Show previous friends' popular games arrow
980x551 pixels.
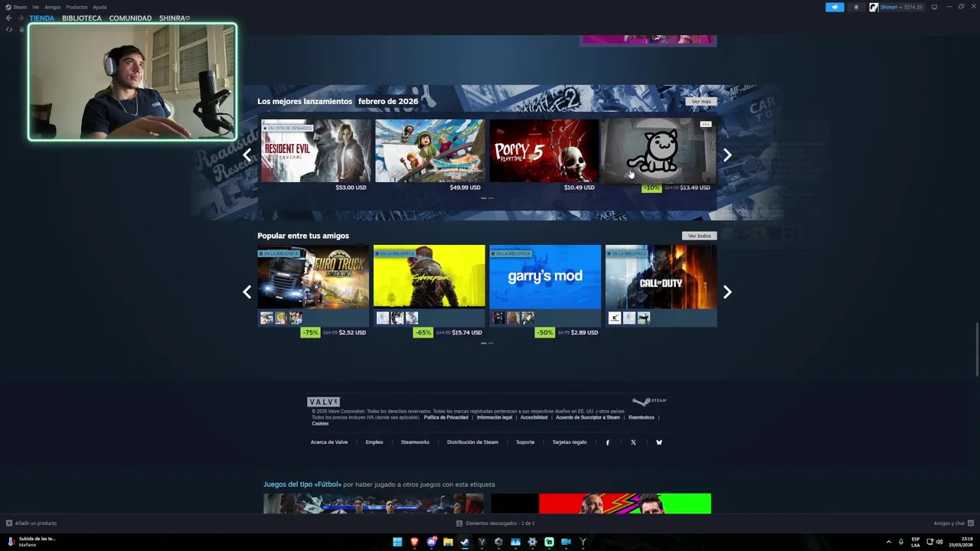click(x=247, y=292)
